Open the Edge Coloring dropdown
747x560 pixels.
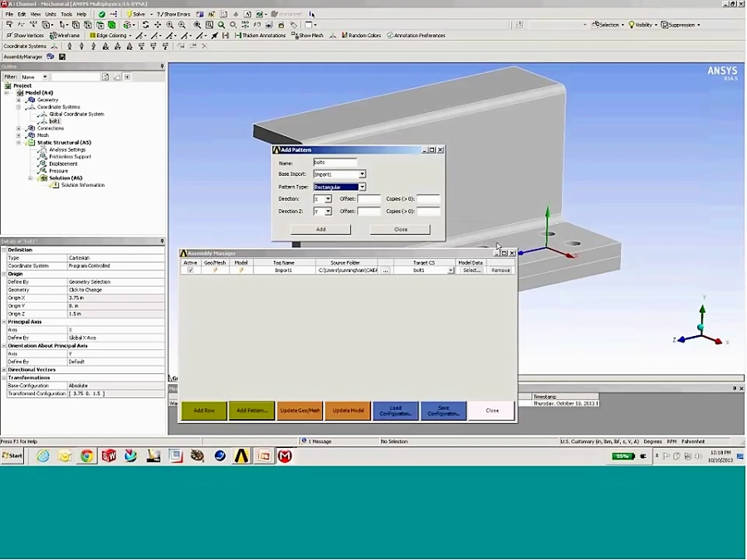point(130,36)
